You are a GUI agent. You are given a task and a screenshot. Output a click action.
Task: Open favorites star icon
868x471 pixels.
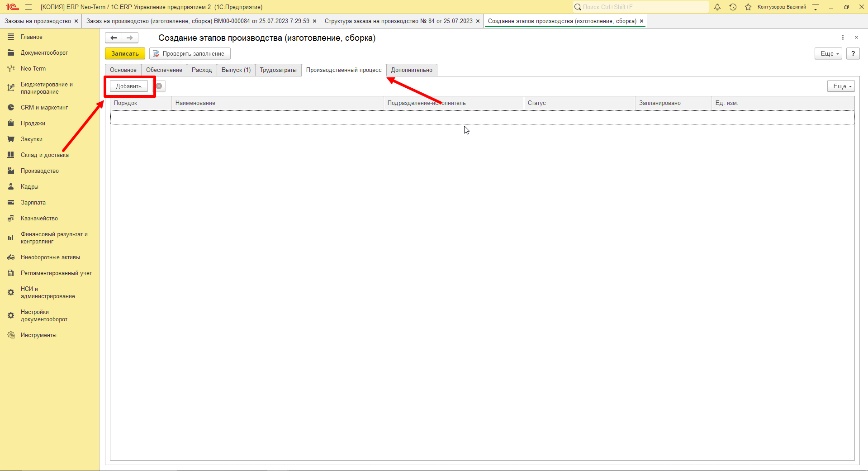748,7
